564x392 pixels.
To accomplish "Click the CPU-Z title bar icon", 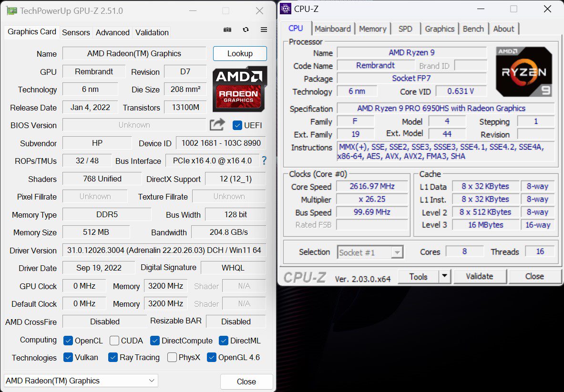I will coord(285,9).
